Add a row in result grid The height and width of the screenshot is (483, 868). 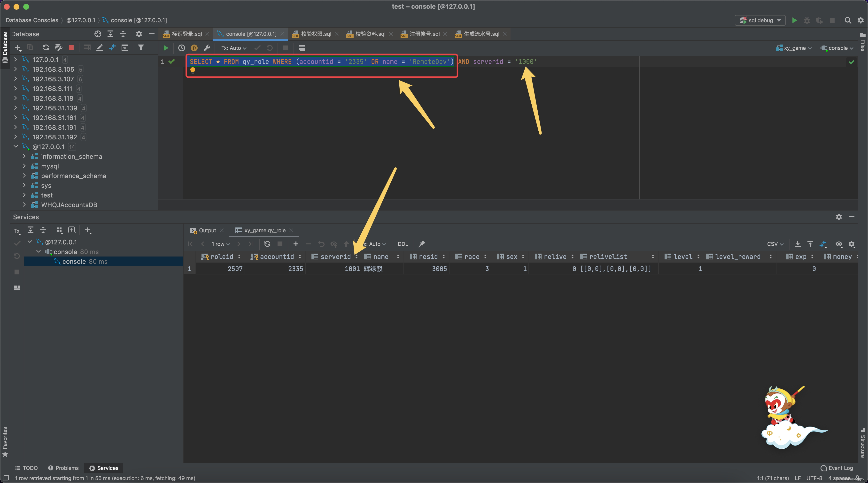296,244
